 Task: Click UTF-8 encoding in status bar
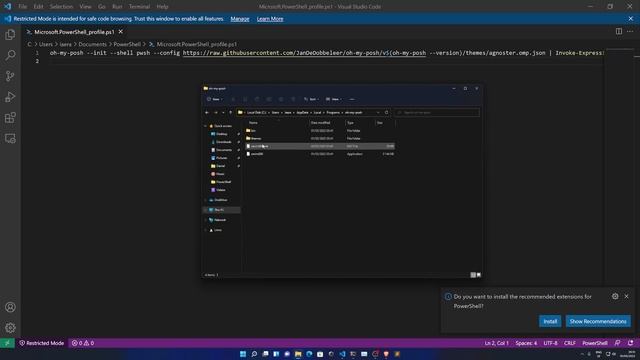point(550,343)
